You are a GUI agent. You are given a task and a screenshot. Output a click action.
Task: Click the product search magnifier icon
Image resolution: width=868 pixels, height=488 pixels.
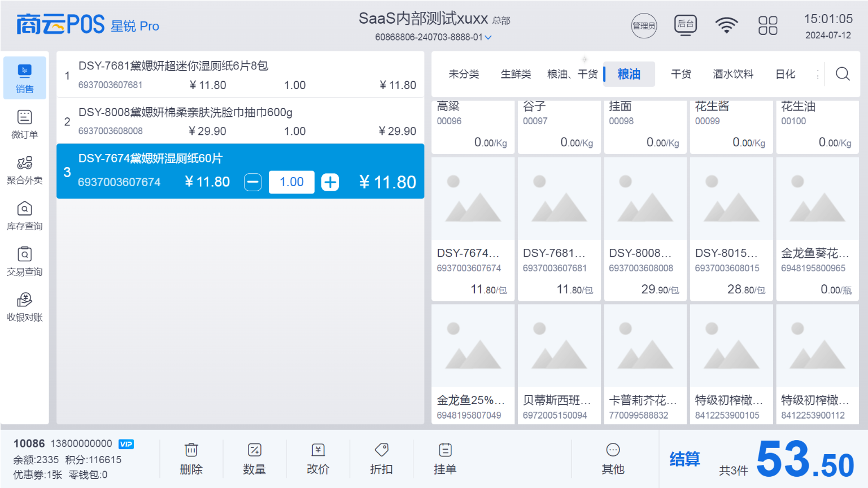[843, 74]
